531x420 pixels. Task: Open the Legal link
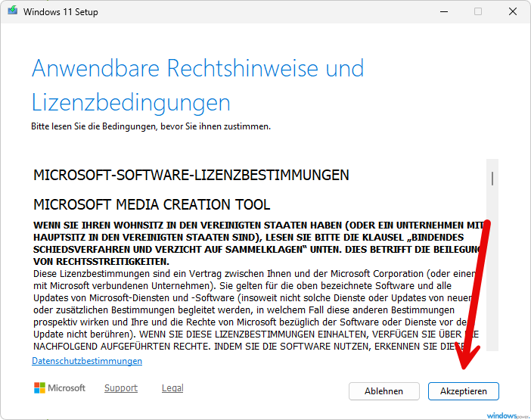click(172, 388)
